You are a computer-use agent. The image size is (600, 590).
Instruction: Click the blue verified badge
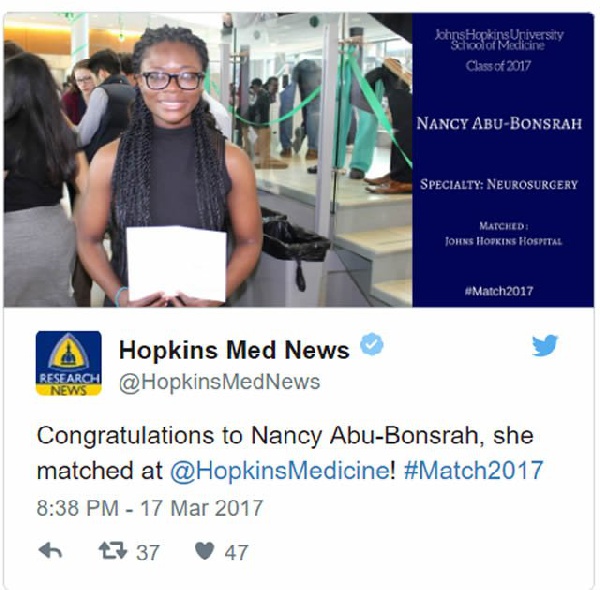[x=372, y=344]
